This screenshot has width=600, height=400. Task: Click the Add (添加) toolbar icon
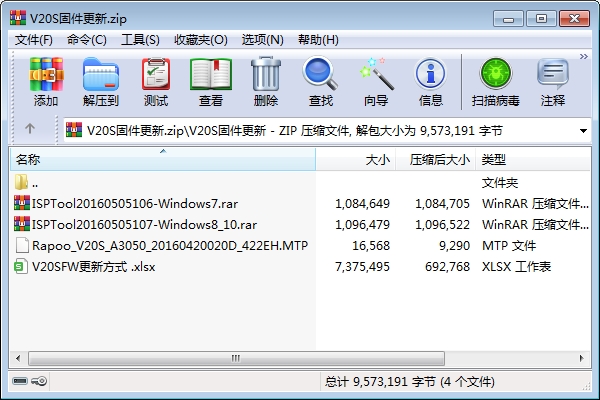(46, 82)
